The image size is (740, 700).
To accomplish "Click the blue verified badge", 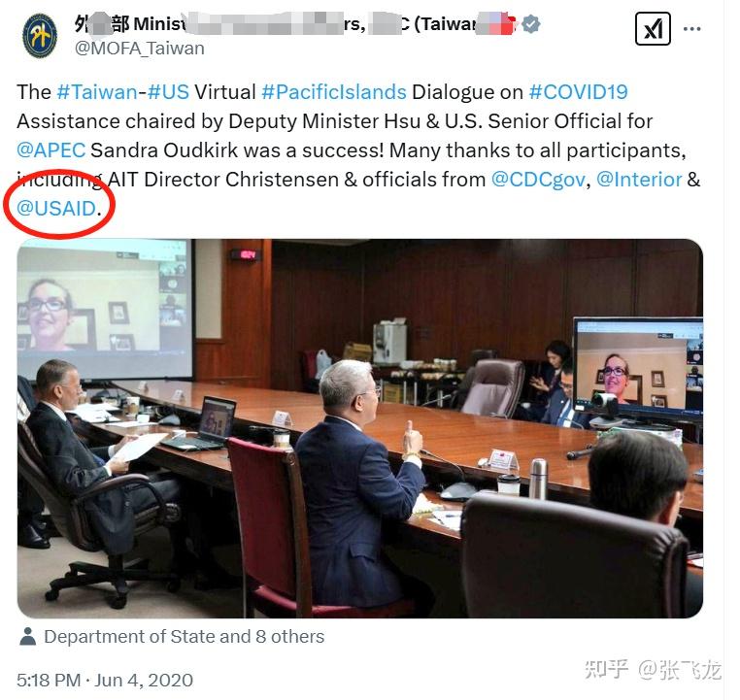I will pyautogui.click(x=531, y=23).
